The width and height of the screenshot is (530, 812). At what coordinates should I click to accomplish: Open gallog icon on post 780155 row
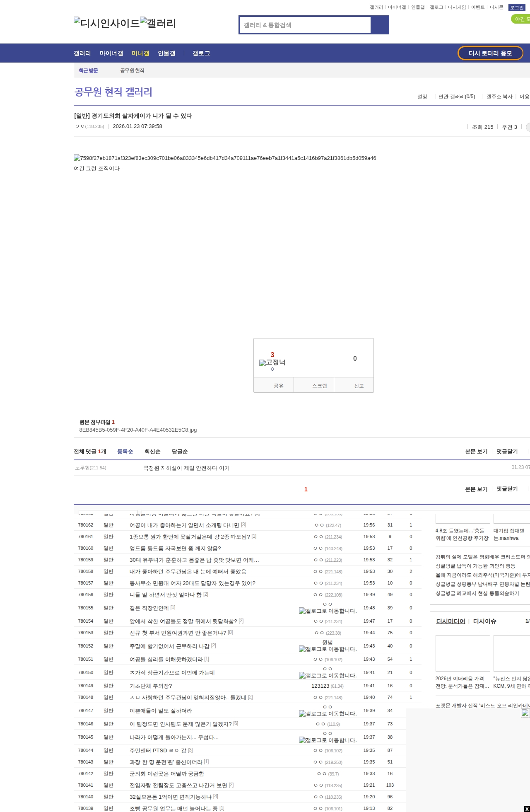pos(328,611)
